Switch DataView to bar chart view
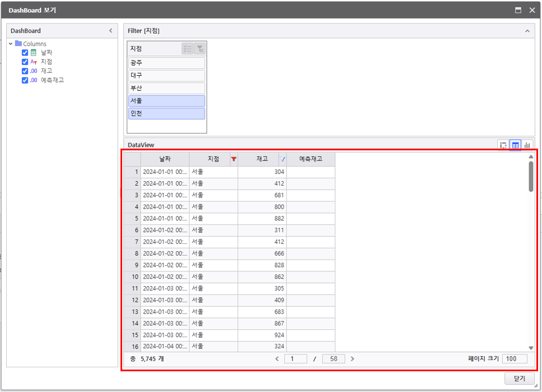 coord(527,145)
